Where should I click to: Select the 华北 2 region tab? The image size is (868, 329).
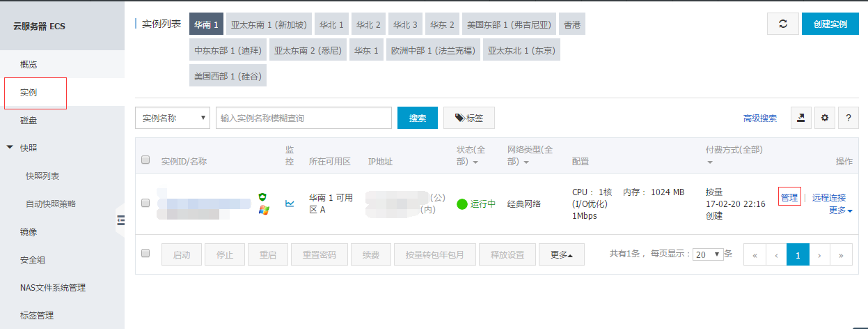click(x=368, y=24)
